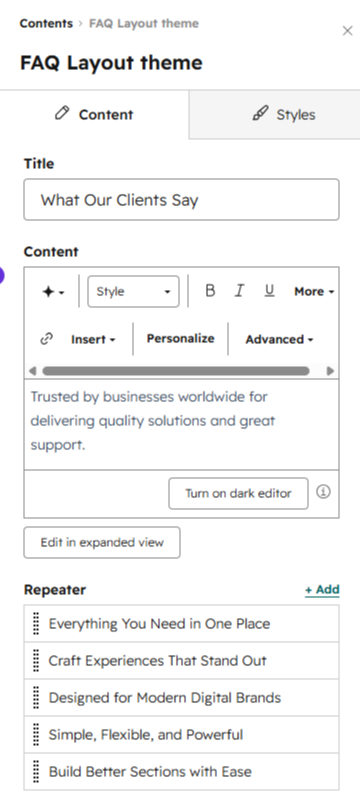Open the Advanced dropdown menu
The height and width of the screenshot is (799, 361).
(279, 339)
